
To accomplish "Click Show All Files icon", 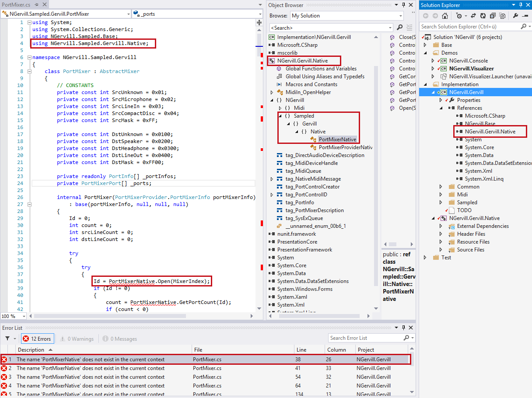I will (x=502, y=16).
